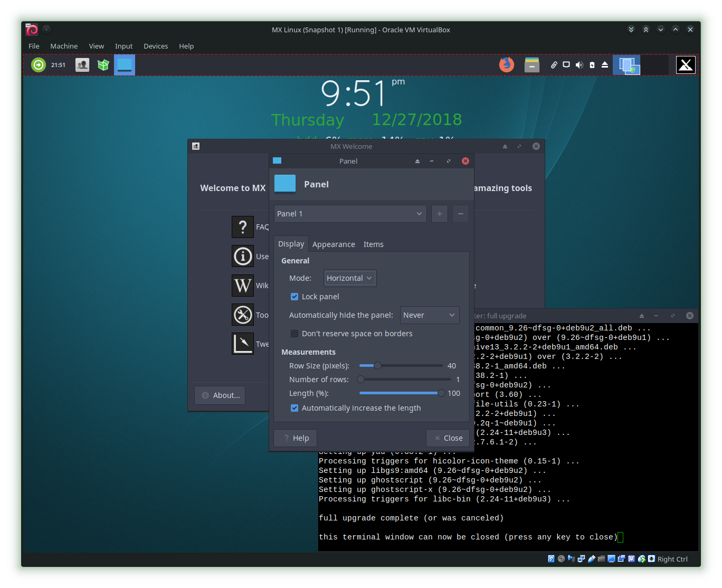Open the Mode dropdown showing Horizontal
The width and height of the screenshot is (722, 588).
point(349,278)
